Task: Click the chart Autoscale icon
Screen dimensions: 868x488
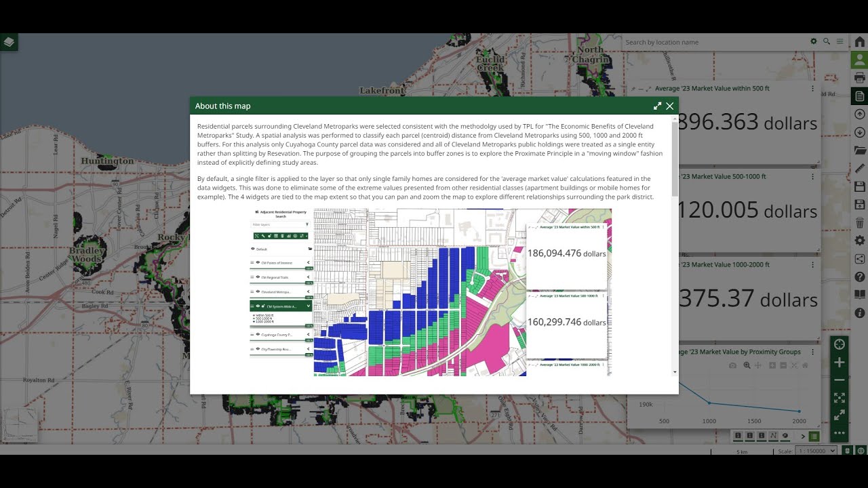Action: coord(794,365)
